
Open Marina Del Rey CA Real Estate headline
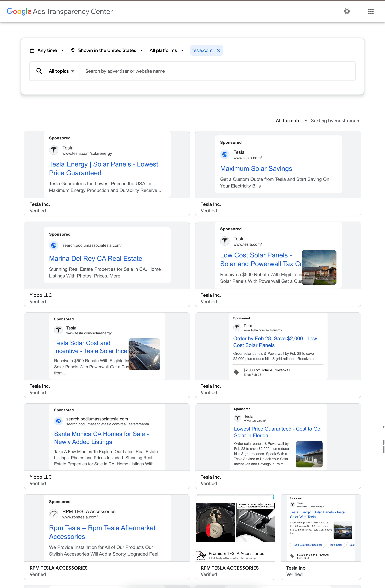tap(96, 258)
